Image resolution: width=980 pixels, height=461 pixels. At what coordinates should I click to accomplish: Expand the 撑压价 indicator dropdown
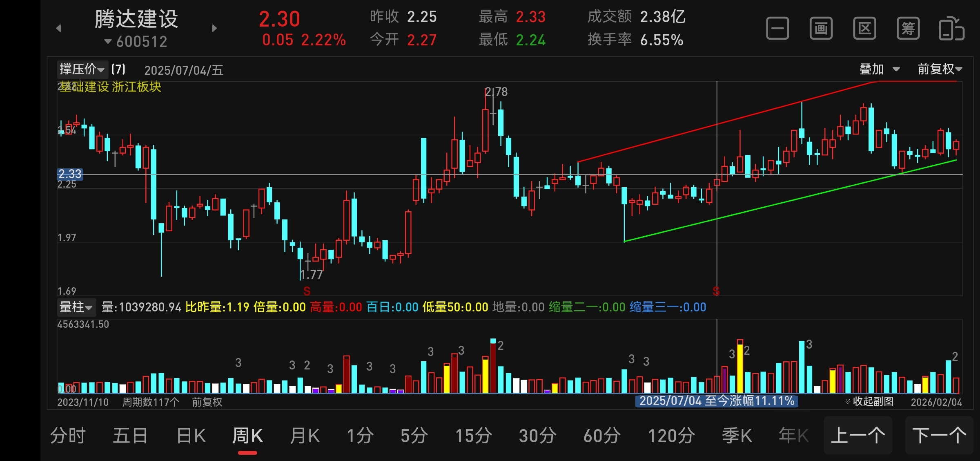pos(82,69)
